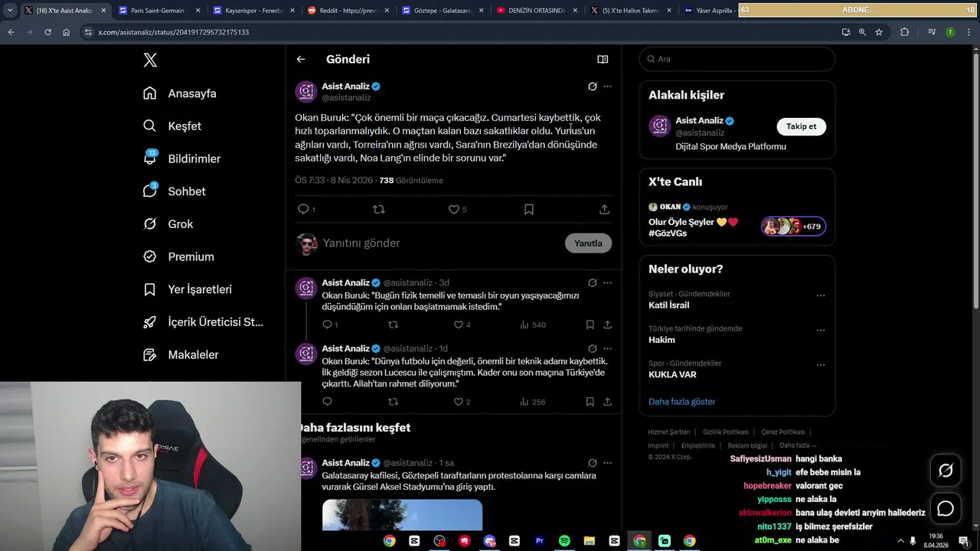Viewport: 980px width, 551px height.
Task: Open the reader view icon beside Gönderi
Action: pos(603,59)
